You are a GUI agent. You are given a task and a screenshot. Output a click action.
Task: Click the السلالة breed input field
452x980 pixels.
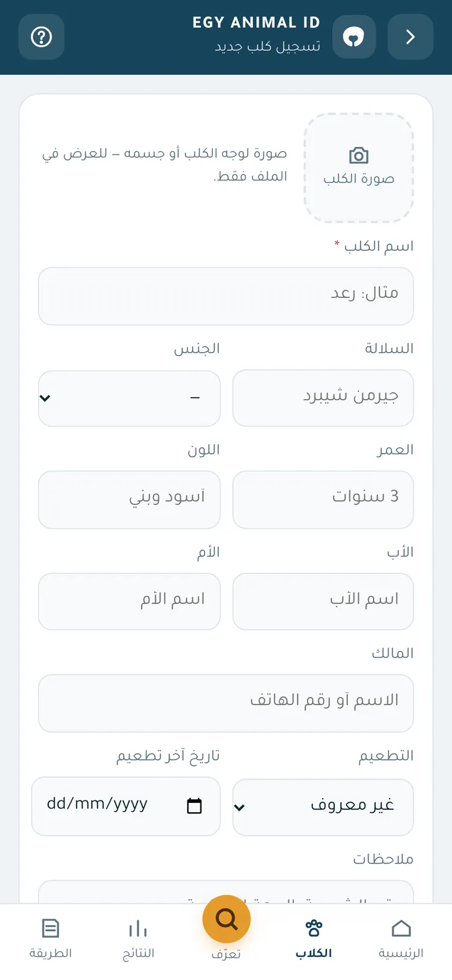323,398
